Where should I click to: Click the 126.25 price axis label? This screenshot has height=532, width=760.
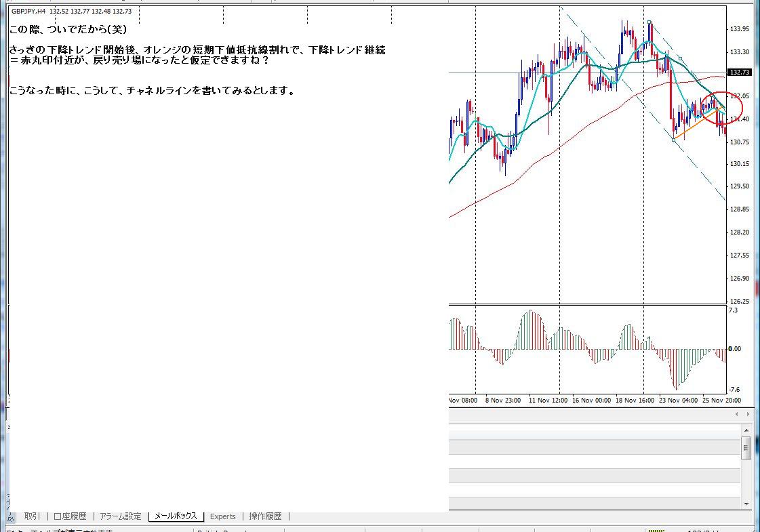pyautogui.click(x=740, y=302)
